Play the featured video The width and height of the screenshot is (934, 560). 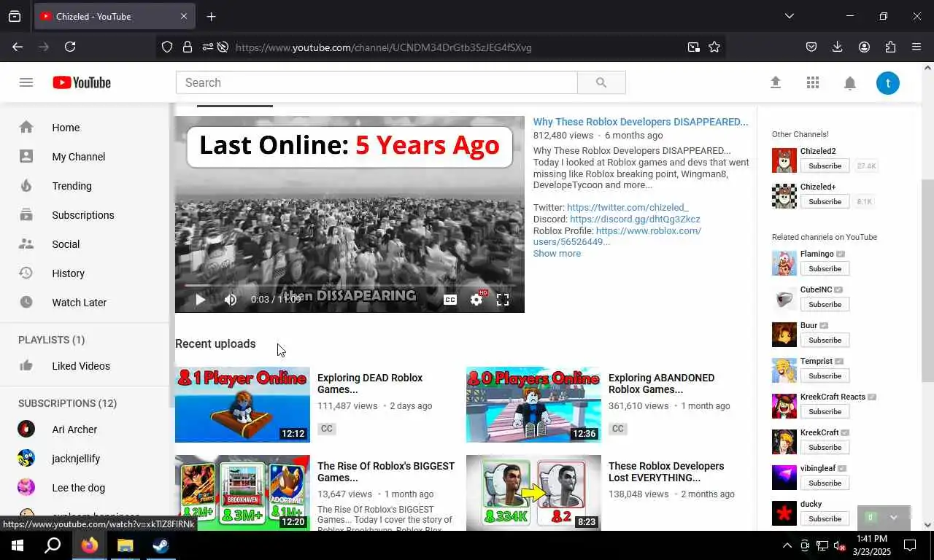[200, 300]
